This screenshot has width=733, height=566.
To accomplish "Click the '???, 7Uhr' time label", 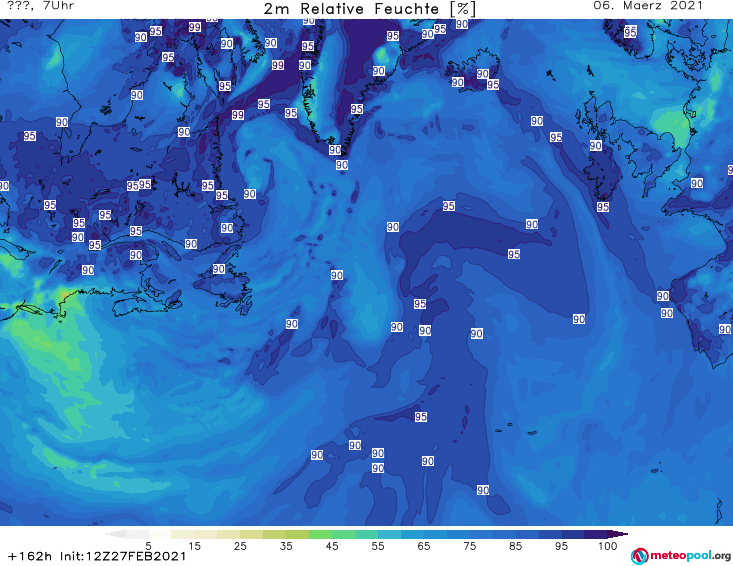I will pos(40,6).
